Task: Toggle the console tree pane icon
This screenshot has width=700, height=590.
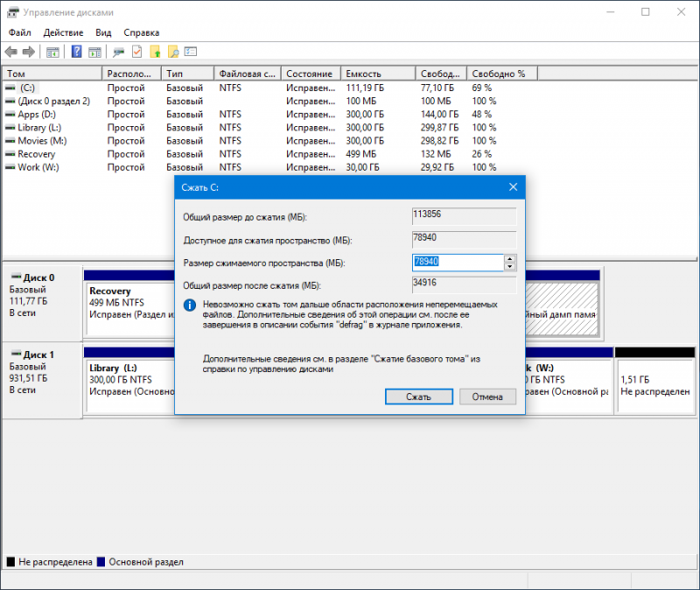Action: click(52, 53)
